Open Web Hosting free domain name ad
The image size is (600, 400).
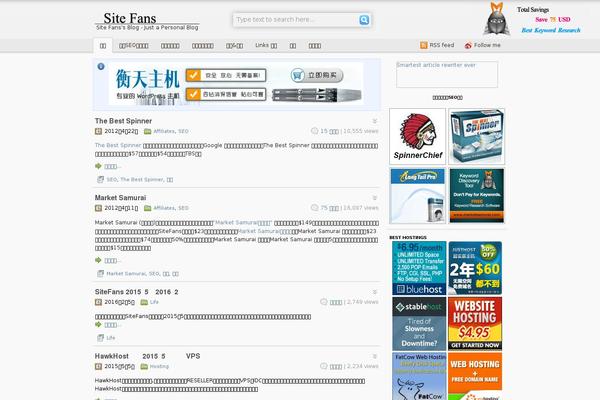(475, 377)
